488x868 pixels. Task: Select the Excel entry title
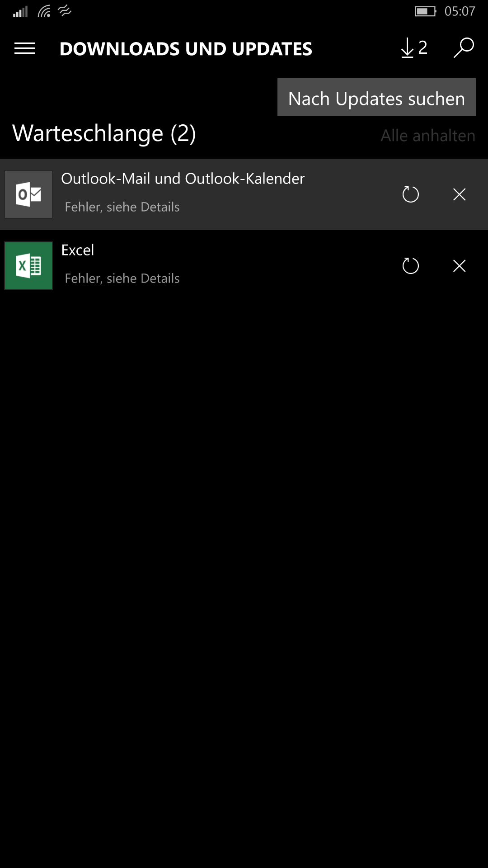click(x=78, y=250)
